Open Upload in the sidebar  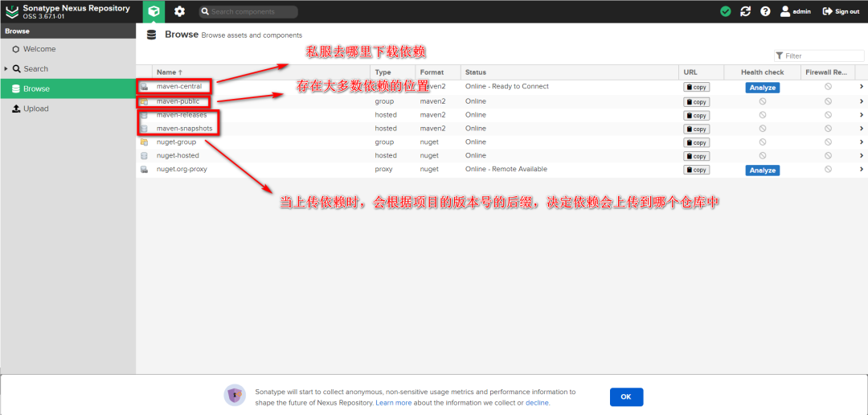(35, 109)
